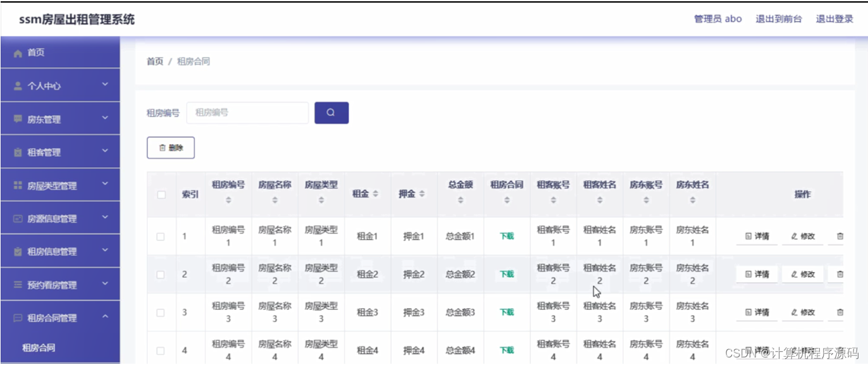
Task: Check the checkbox for row 3
Action: [161, 312]
